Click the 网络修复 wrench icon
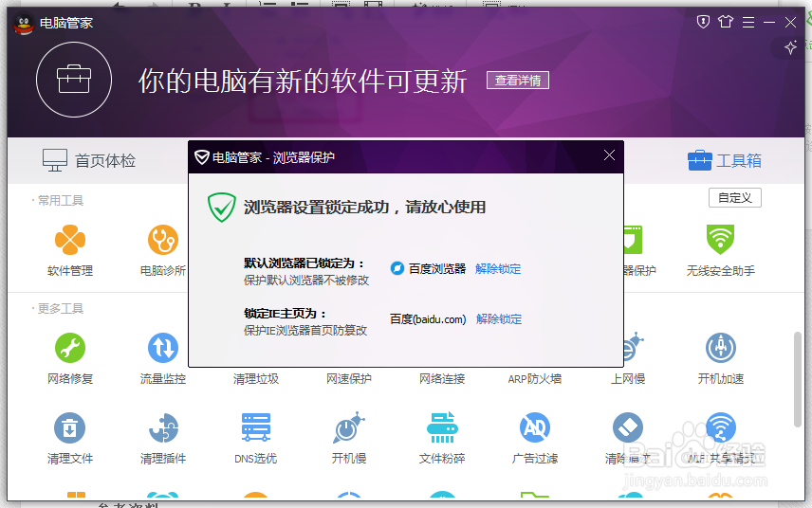 [70, 348]
